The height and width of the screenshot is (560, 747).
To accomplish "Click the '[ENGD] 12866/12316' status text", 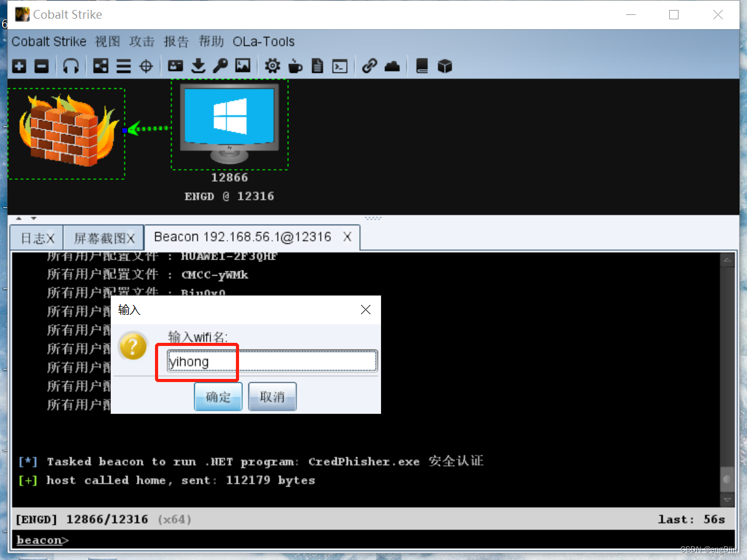I will (x=82, y=520).
